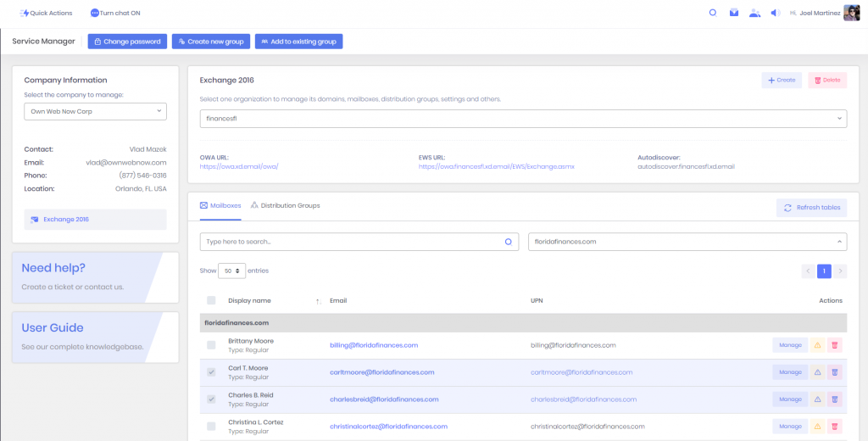Click warning triangle icon for Carl T. Moore
The height and width of the screenshot is (441, 868).
tap(817, 372)
